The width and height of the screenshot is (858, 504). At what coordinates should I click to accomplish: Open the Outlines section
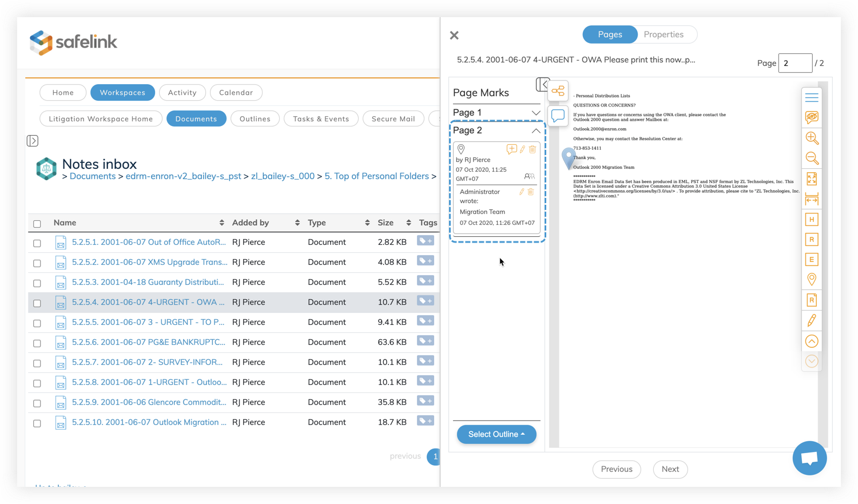tap(255, 118)
